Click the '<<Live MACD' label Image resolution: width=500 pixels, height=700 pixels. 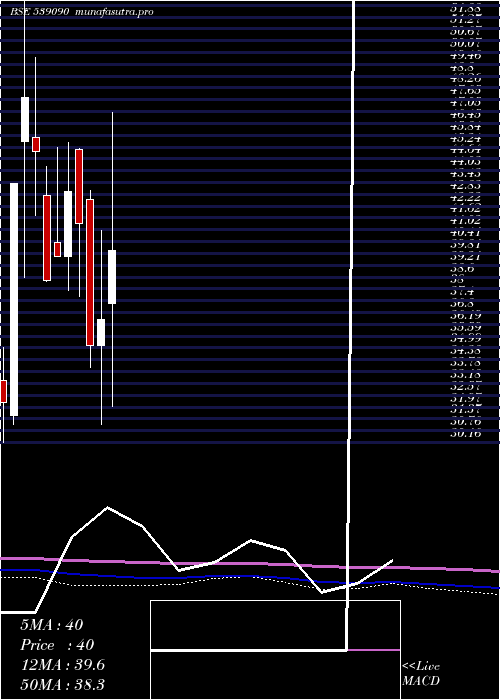tap(421, 674)
